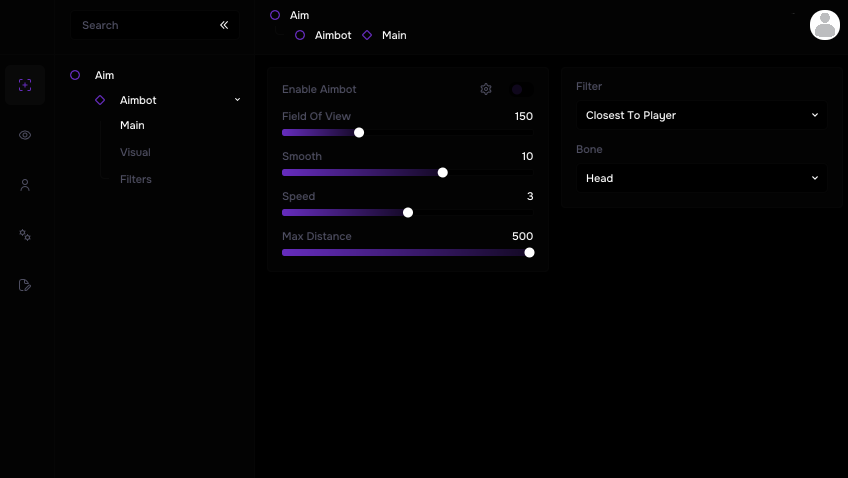Click the Max Distance value 500
This screenshot has height=478, width=848.
522,236
